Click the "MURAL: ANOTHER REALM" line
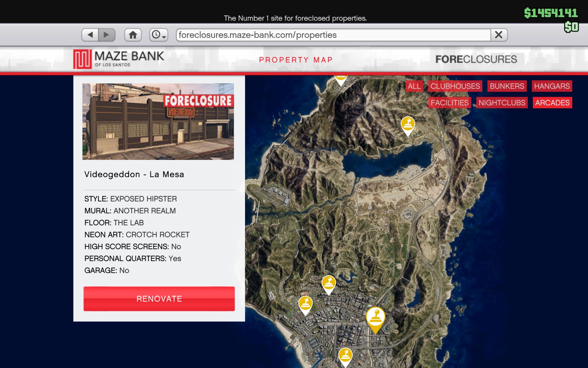This screenshot has height=368, width=588. click(130, 211)
